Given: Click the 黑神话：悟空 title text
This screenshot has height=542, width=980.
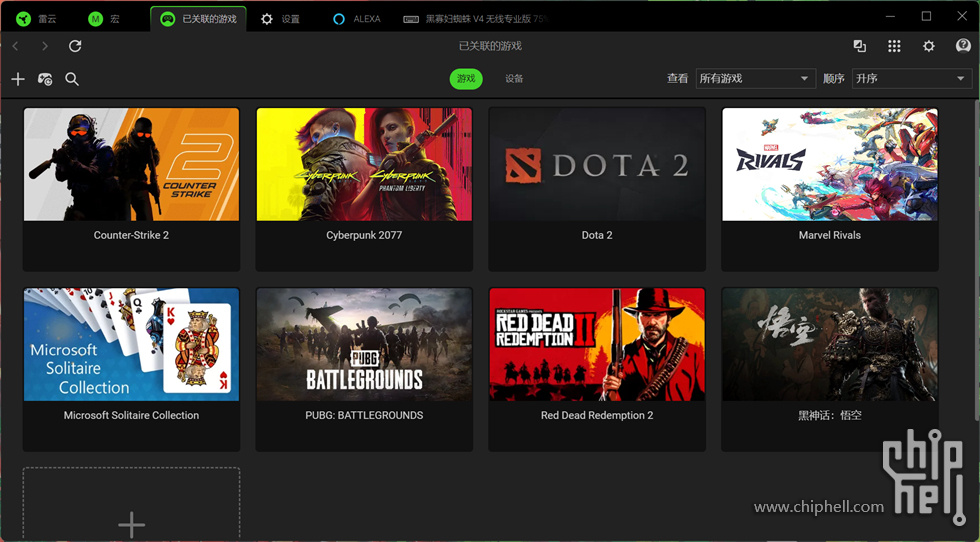Looking at the screenshot, I should coord(830,415).
